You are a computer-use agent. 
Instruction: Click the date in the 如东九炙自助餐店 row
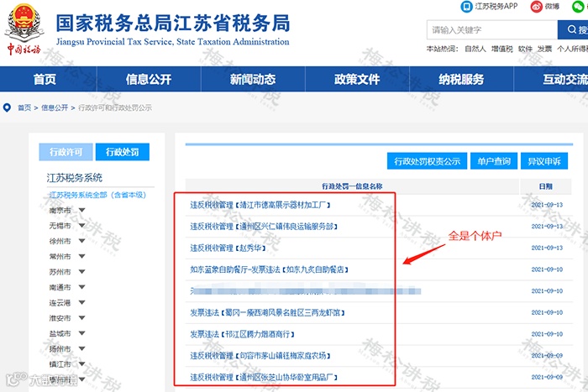547,269
